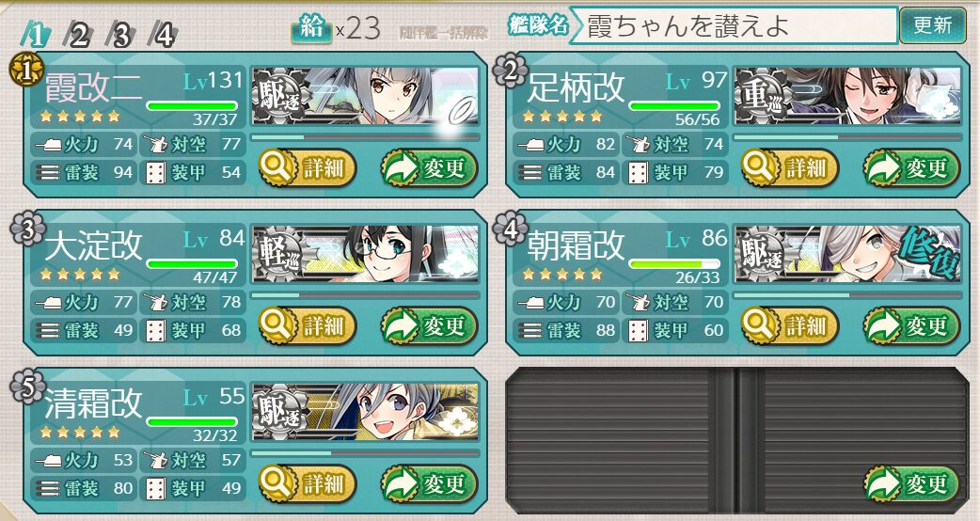Click the 給 resupply icon
980x521 pixels.
click(x=311, y=29)
